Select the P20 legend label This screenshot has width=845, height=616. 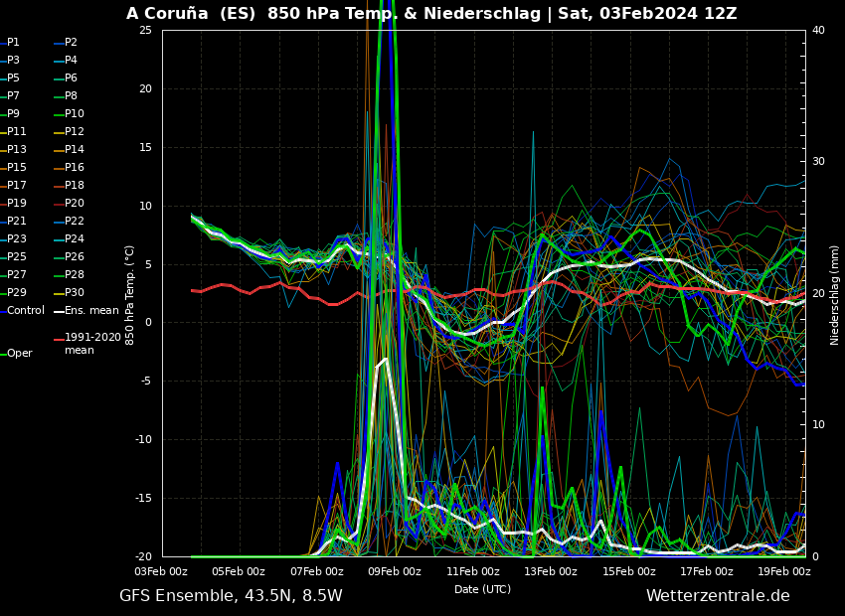75,203
